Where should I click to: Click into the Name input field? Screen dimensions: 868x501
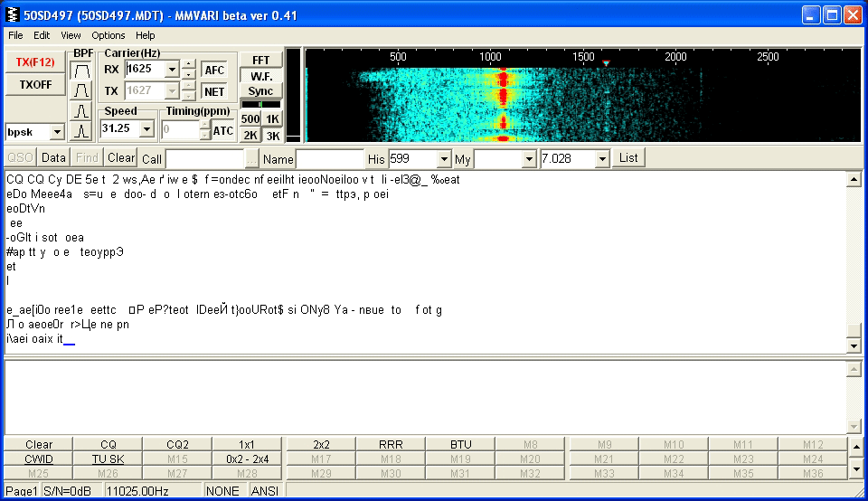pos(329,159)
